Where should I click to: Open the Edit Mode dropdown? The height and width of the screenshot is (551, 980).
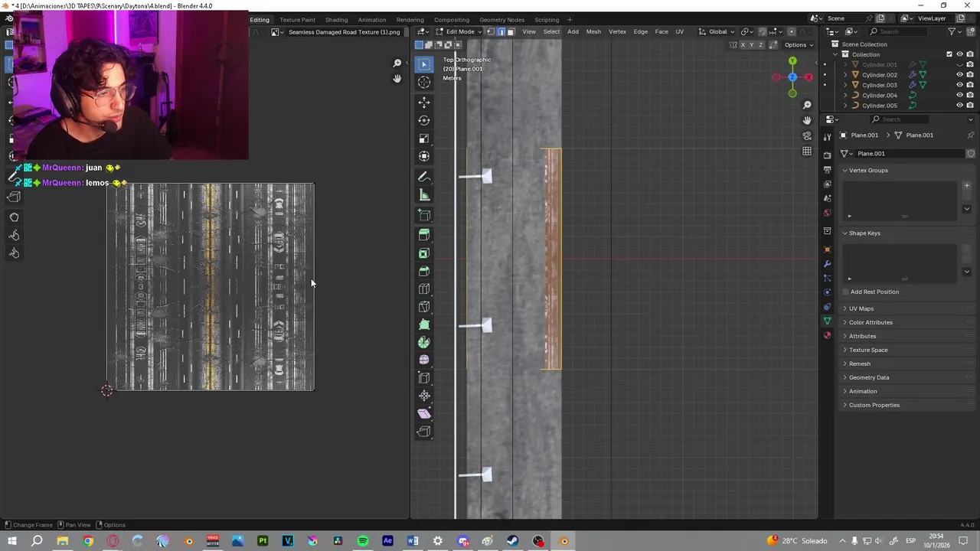pyautogui.click(x=459, y=31)
